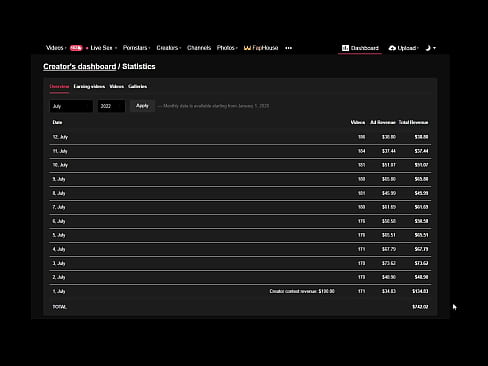Toggle the moon night-mode icon

(428, 48)
